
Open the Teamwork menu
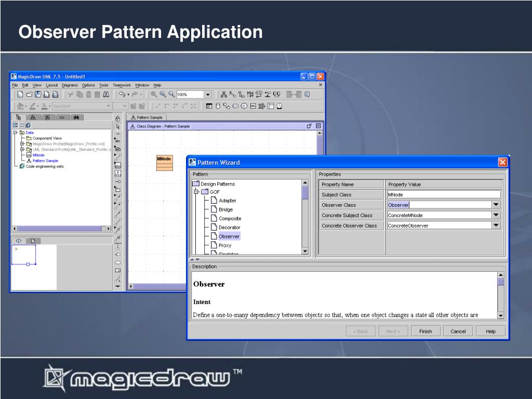[122, 85]
